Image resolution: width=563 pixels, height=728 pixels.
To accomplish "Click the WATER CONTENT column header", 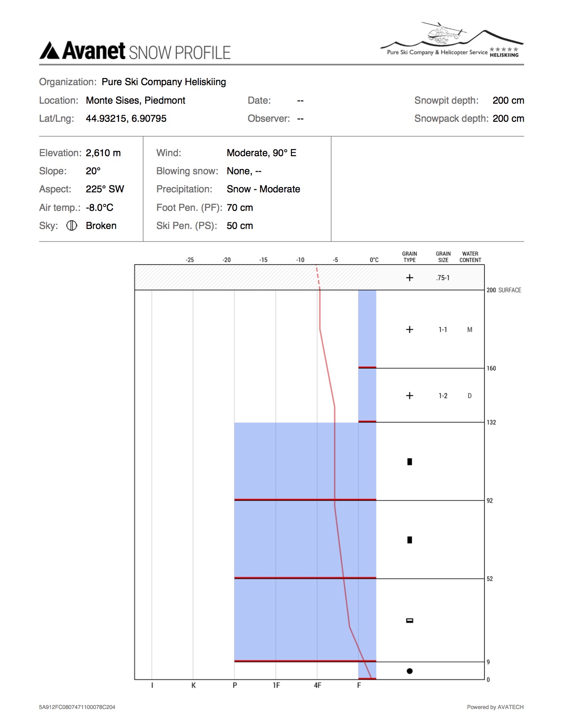I will 470,257.
